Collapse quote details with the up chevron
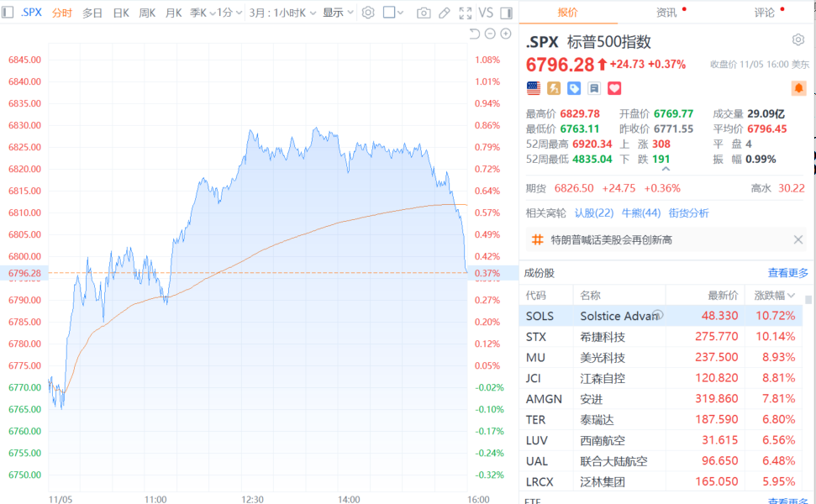This screenshot has height=504, width=816. click(666, 168)
